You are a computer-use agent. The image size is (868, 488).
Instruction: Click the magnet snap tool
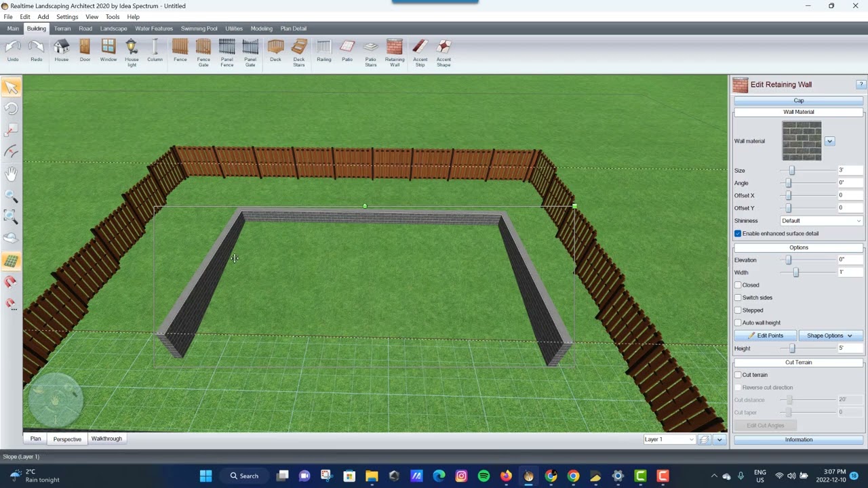11,283
